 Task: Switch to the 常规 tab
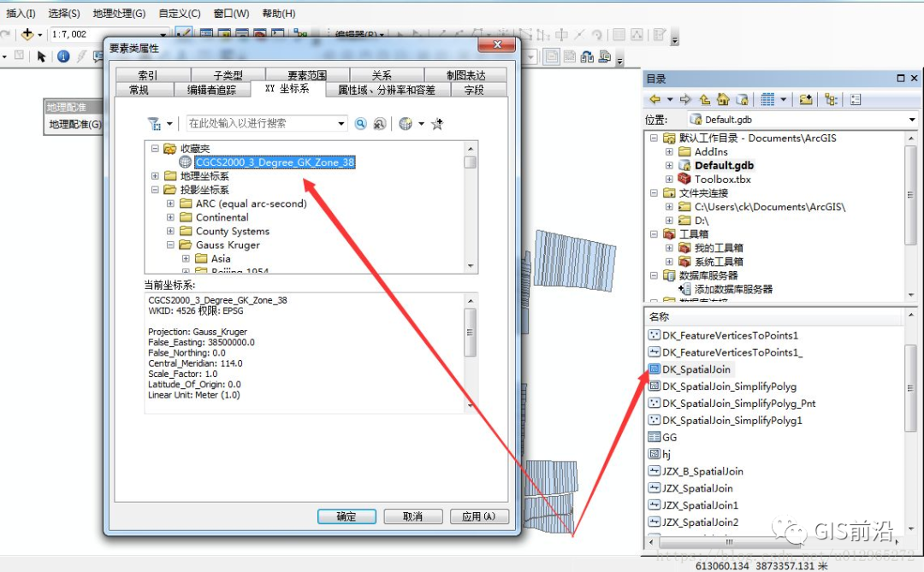[139, 90]
